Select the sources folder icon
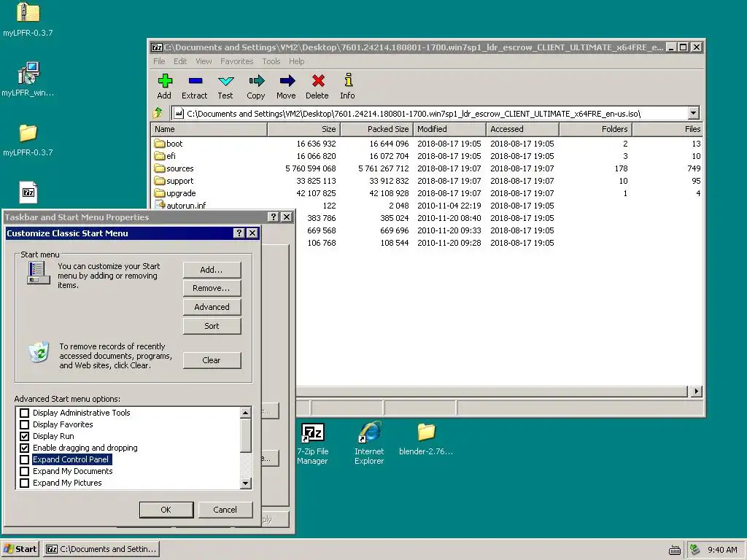 point(159,168)
